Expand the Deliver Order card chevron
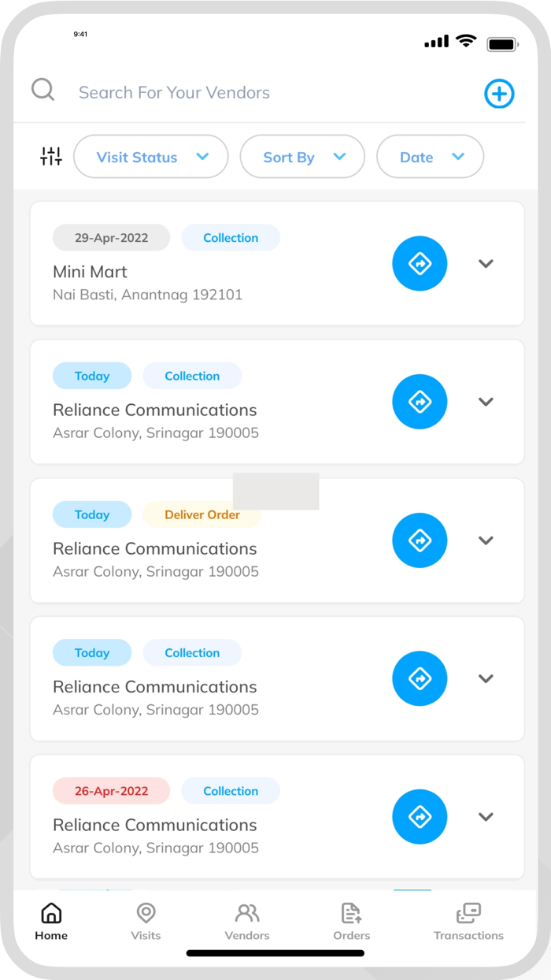Image resolution: width=551 pixels, height=980 pixels. pos(486,540)
